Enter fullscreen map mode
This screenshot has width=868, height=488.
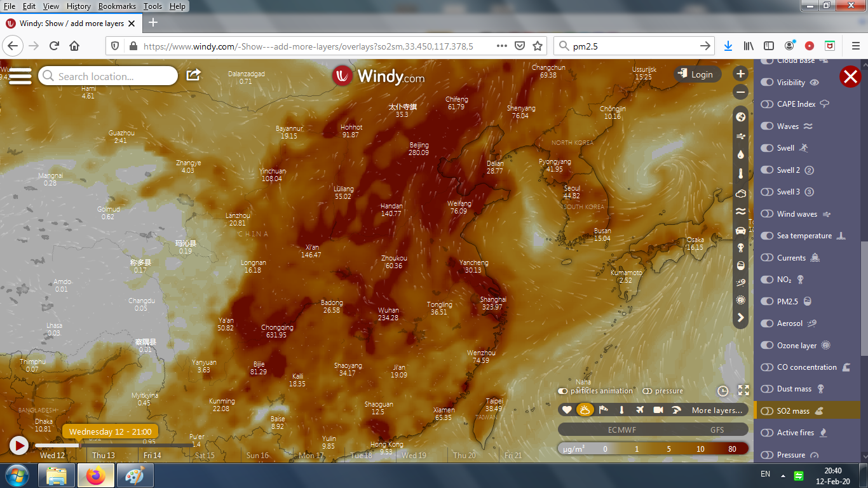point(743,391)
